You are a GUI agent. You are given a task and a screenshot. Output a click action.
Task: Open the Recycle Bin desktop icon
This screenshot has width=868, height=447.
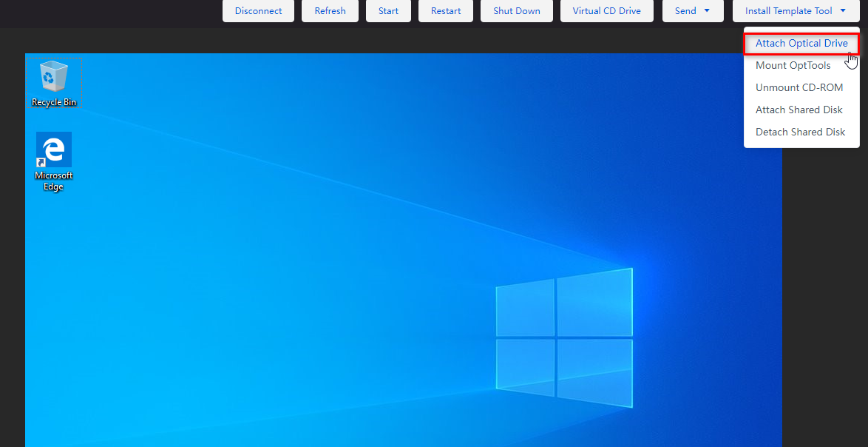(x=54, y=83)
